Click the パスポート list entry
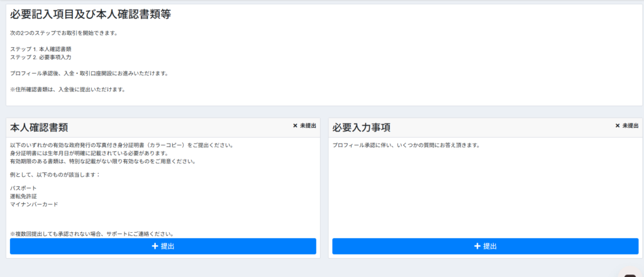 [23, 188]
